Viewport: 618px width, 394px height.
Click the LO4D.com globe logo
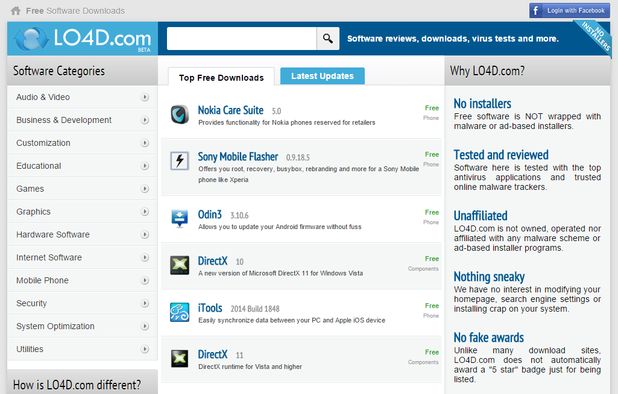(x=31, y=39)
